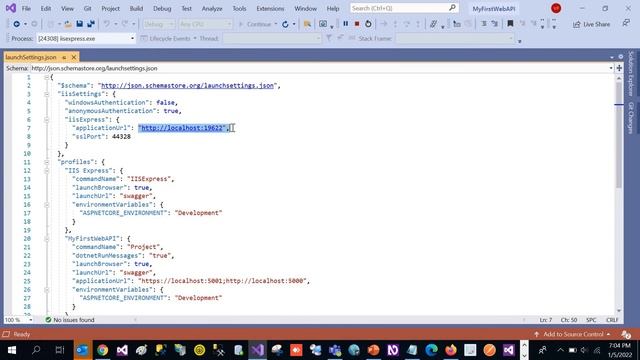Collapse the profiles block

[47, 162]
